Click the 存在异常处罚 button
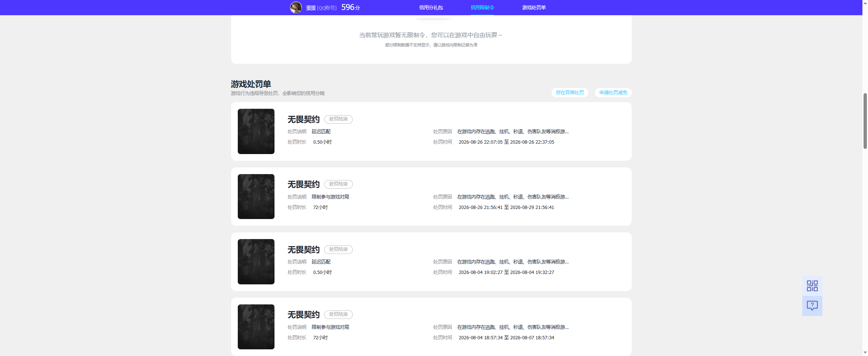Viewport: 868px width, 356px height. pos(570,92)
